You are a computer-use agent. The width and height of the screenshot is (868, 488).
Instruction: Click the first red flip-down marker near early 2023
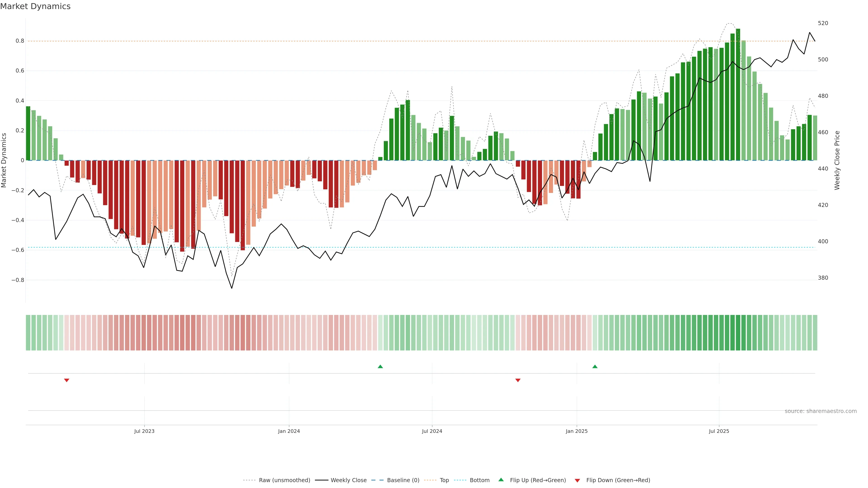click(67, 380)
